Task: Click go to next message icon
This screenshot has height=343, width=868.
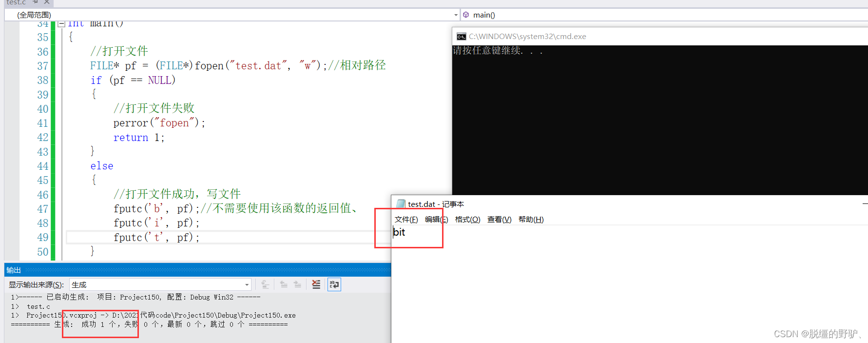Action: [297, 284]
